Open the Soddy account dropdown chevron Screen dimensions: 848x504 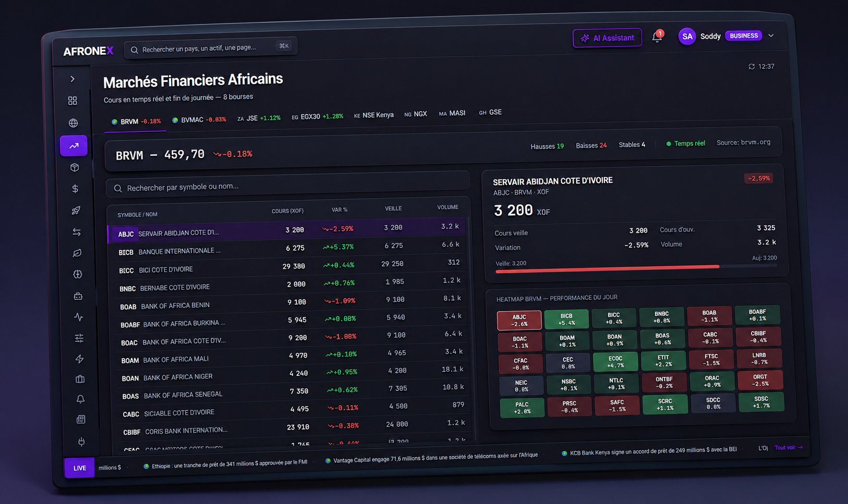[x=771, y=35]
